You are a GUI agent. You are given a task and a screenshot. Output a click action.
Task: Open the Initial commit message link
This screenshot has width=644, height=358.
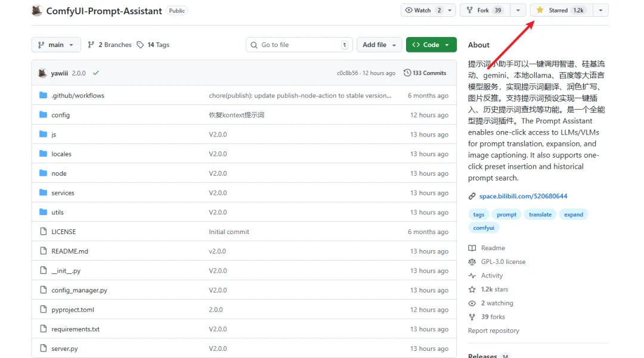pos(229,232)
